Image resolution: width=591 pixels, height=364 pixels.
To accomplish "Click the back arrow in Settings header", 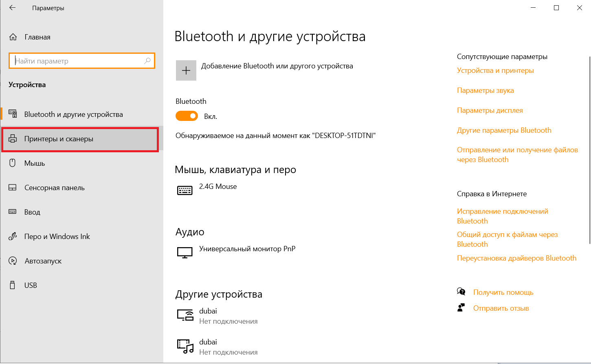I will coord(12,8).
